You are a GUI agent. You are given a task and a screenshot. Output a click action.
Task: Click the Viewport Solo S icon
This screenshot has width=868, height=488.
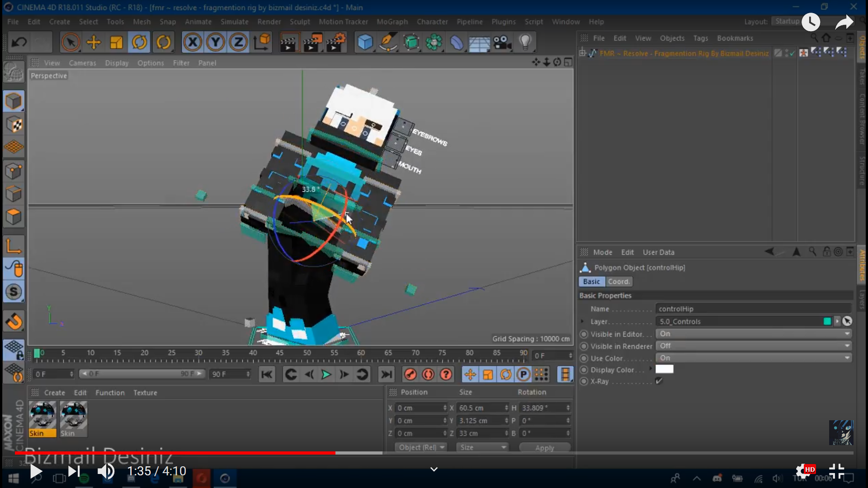(14, 292)
